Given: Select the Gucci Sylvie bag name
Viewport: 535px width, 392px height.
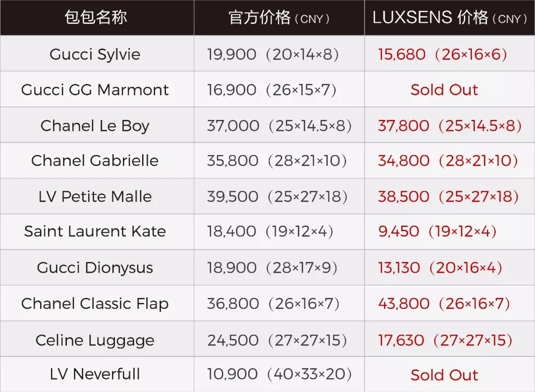Looking at the screenshot, I should (95, 54).
